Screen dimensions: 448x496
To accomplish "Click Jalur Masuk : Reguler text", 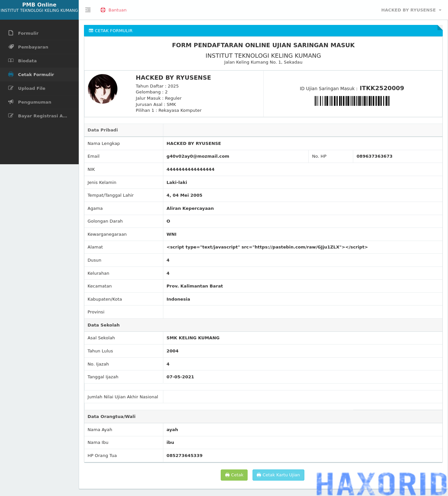I will 159,98.
